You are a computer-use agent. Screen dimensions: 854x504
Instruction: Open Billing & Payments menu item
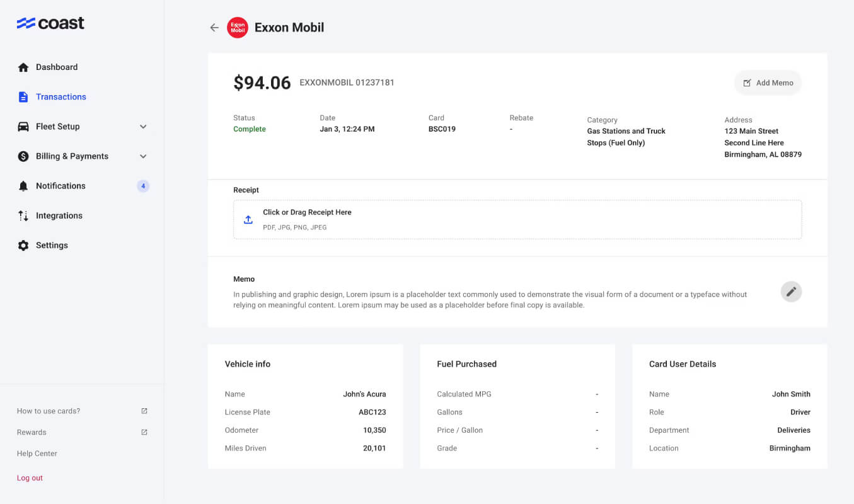point(72,156)
